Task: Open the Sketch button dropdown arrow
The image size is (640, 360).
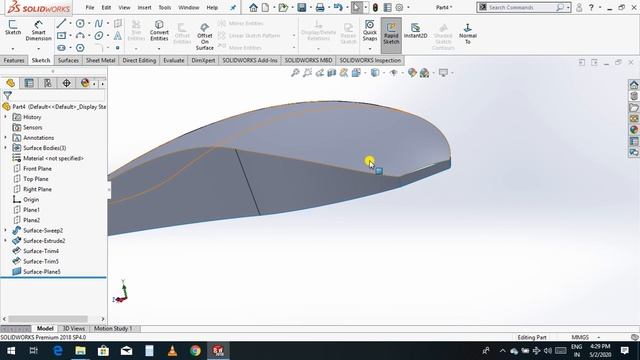Action: [x=13, y=49]
